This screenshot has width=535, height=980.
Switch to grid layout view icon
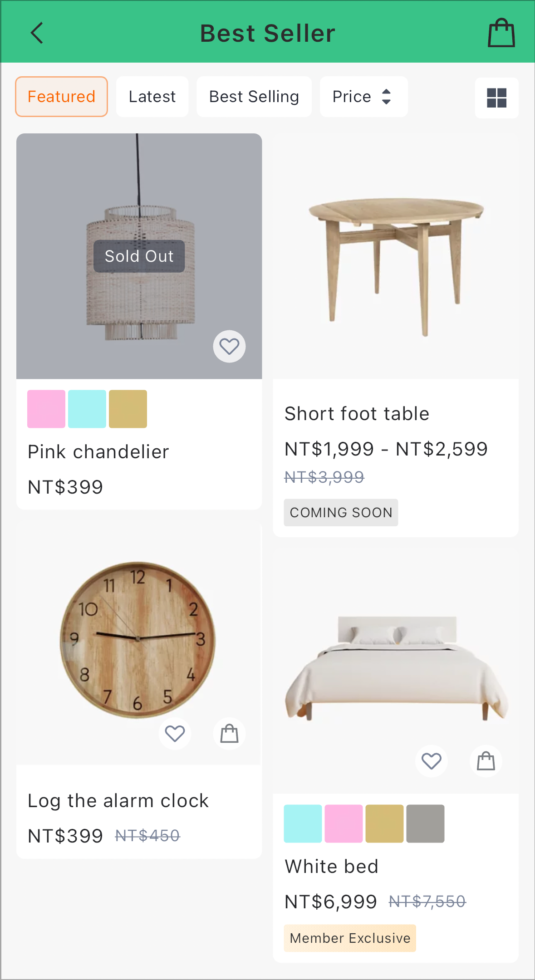point(496,98)
